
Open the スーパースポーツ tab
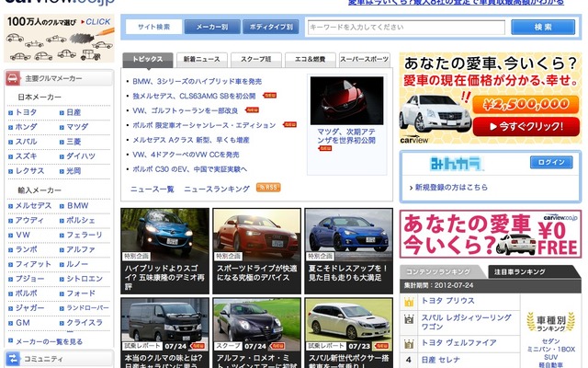coord(364,59)
